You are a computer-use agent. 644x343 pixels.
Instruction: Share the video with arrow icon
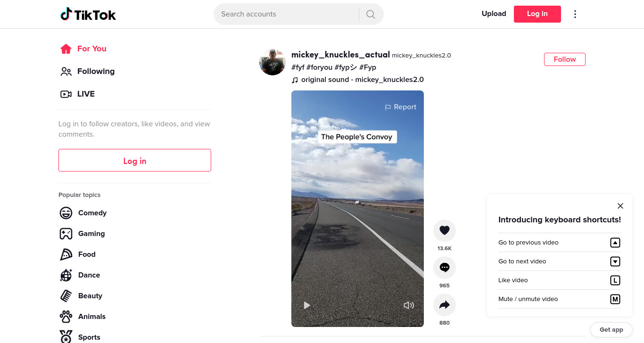[445, 305]
